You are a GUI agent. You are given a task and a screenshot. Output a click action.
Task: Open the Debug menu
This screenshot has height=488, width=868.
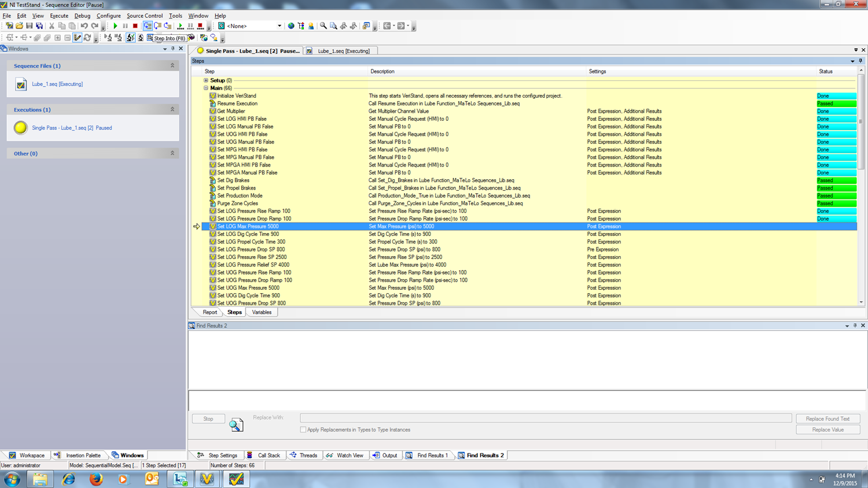coord(82,16)
